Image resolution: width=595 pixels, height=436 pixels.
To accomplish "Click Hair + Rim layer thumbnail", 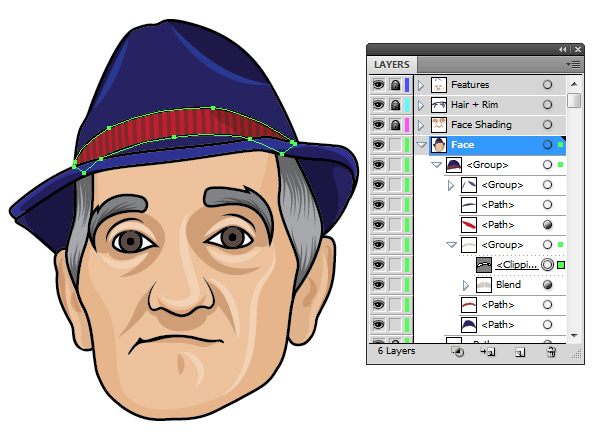I will tap(438, 105).
